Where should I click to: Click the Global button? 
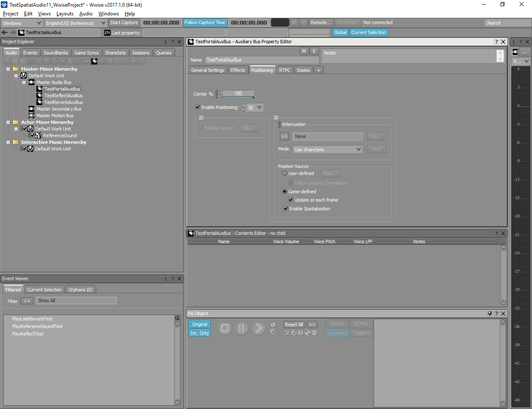(x=340, y=32)
